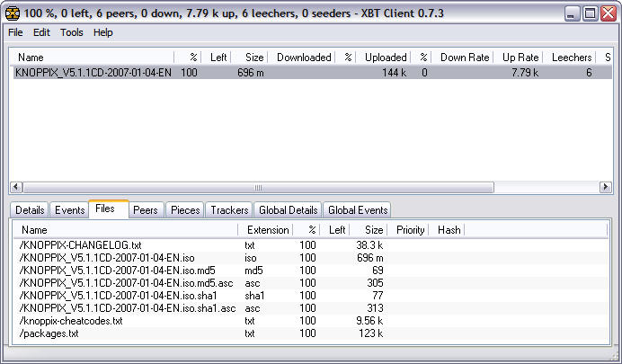Screen dimensions: 622x364
Task: Minimize the XBT Client window
Action: pyautogui.click(x=572, y=13)
